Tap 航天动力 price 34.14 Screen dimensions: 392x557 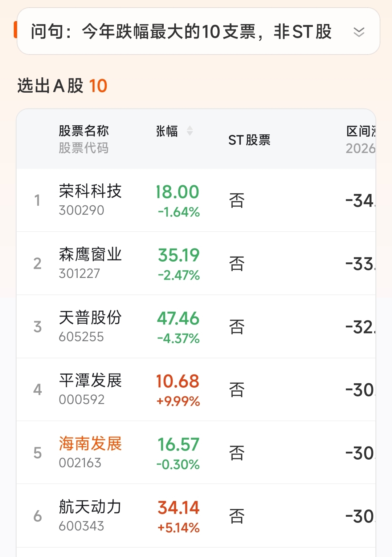point(179,508)
